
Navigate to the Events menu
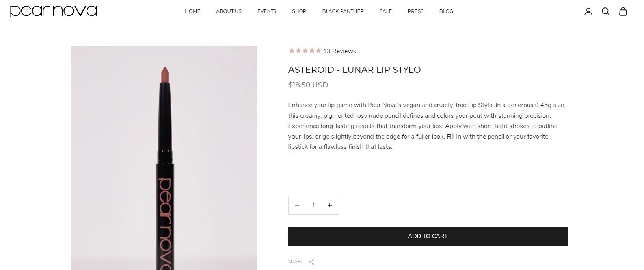pyautogui.click(x=267, y=11)
